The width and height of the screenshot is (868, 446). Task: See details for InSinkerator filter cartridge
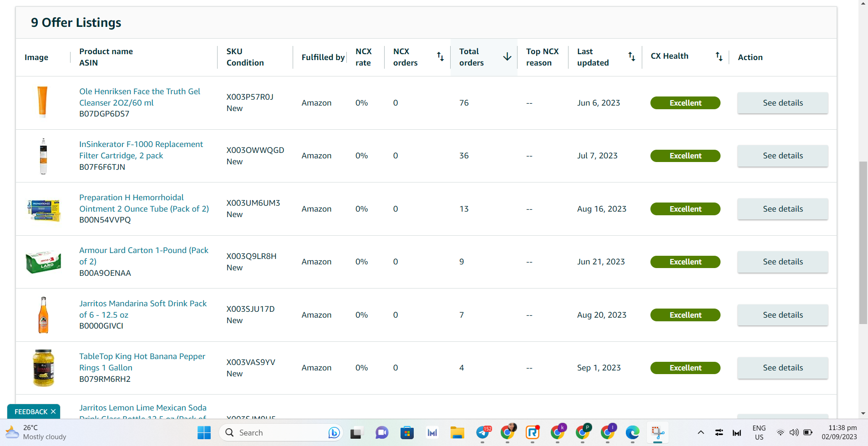pos(782,156)
